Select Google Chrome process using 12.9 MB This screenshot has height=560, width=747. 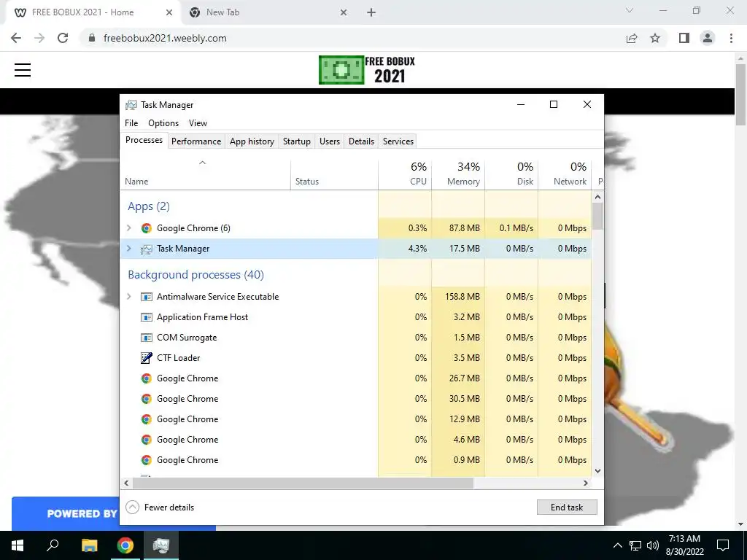(x=356, y=419)
